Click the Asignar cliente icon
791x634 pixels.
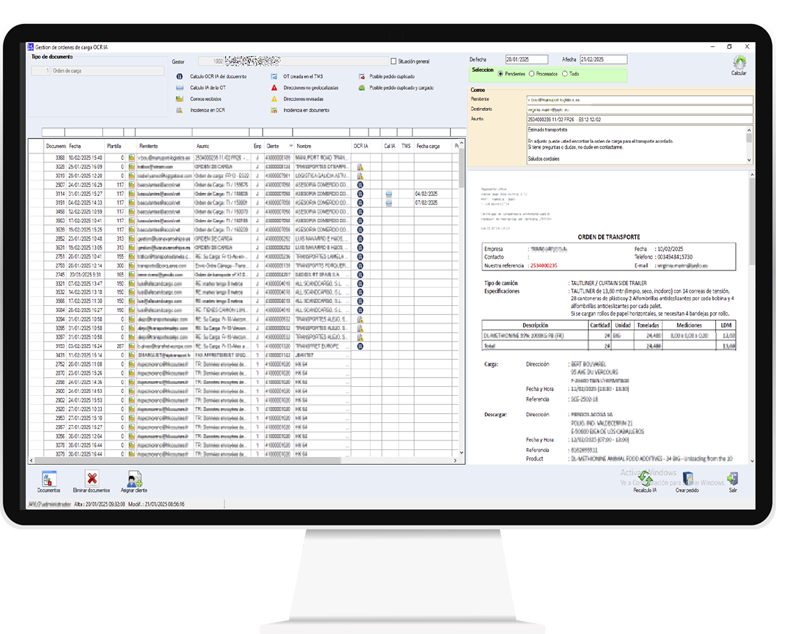coord(133,480)
